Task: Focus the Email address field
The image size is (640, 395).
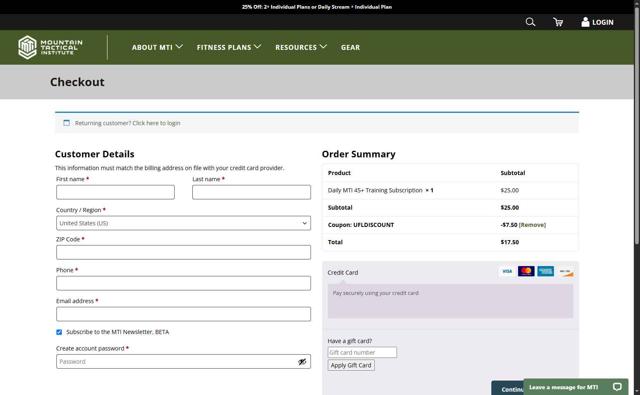Action: tap(183, 314)
